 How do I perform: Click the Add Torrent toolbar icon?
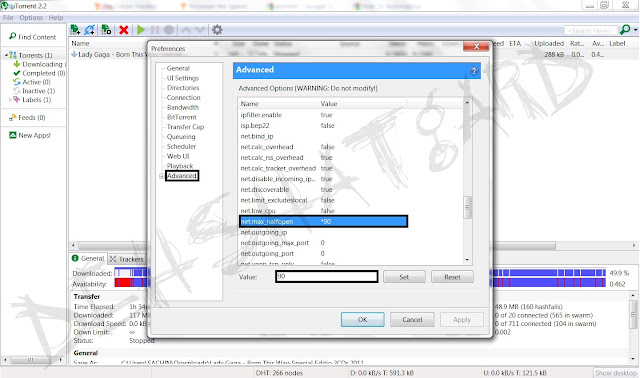[75, 30]
